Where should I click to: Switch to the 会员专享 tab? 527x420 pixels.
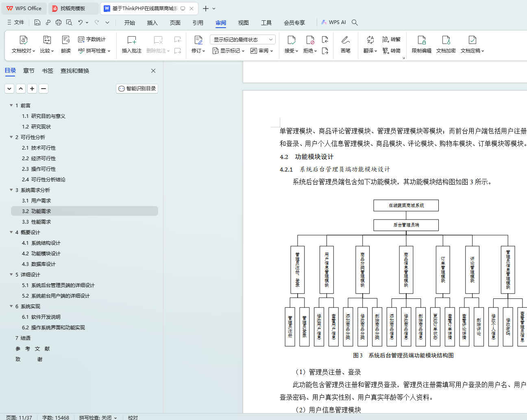(x=294, y=23)
